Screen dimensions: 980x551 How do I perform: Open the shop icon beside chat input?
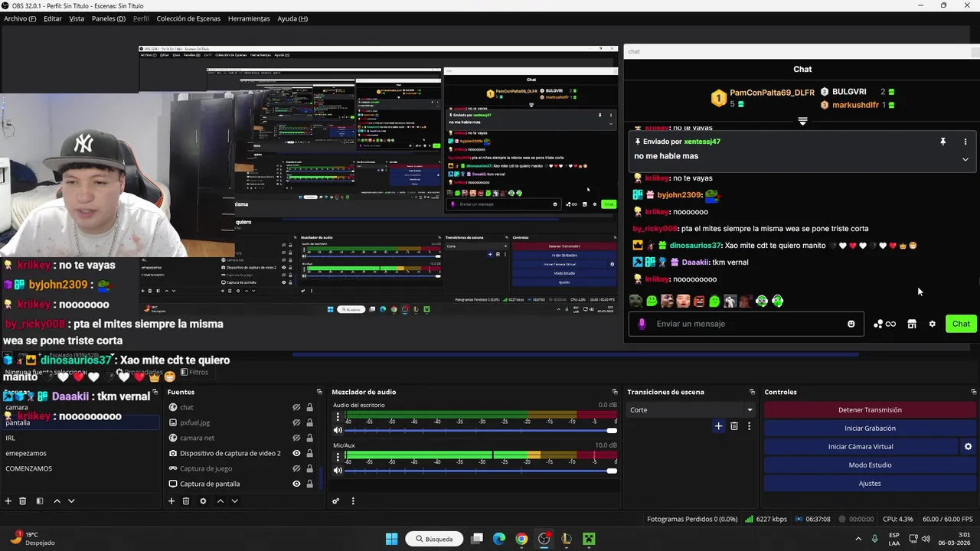[912, 324]
